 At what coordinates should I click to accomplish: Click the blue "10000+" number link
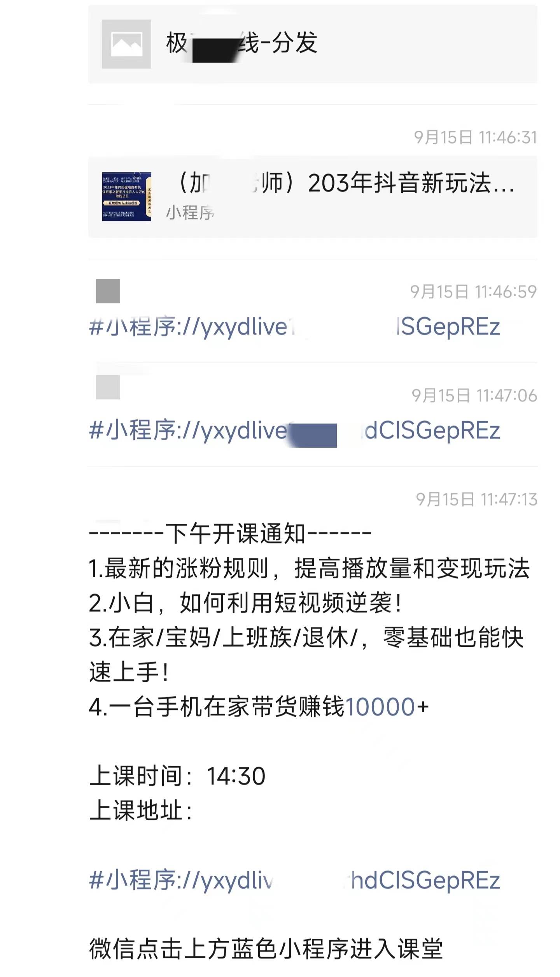(x=387, y=707)
